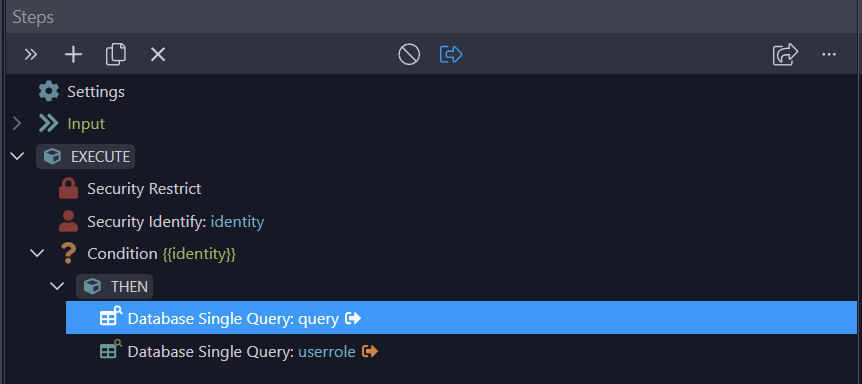Viewport: 862px width, 384px height.
Task: Click the double chevron icon in toolbar
Action: click(x=31, y=54)
